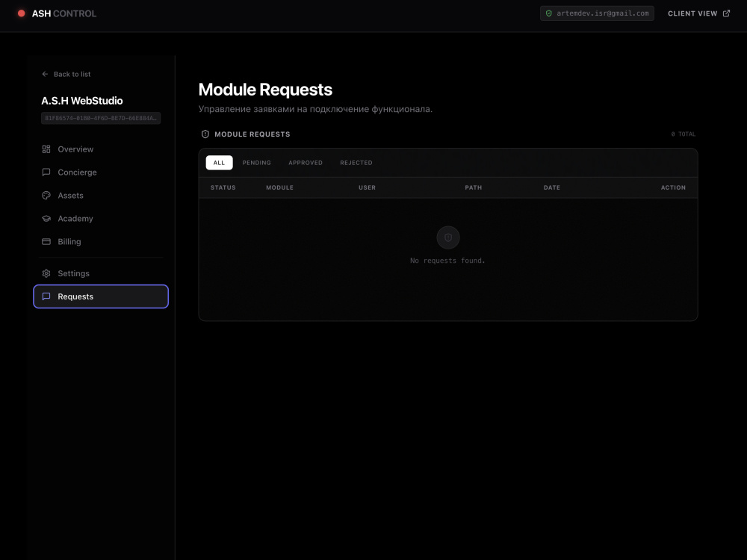Click the red ASH Control logo dot

click(22, 13)
